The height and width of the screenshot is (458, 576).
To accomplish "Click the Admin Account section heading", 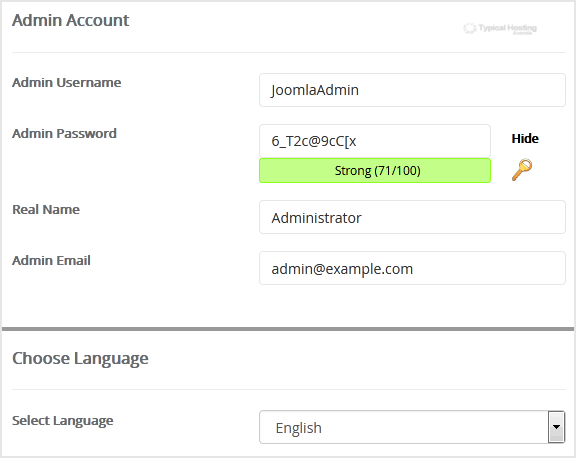I will click(x=71, y=20).
